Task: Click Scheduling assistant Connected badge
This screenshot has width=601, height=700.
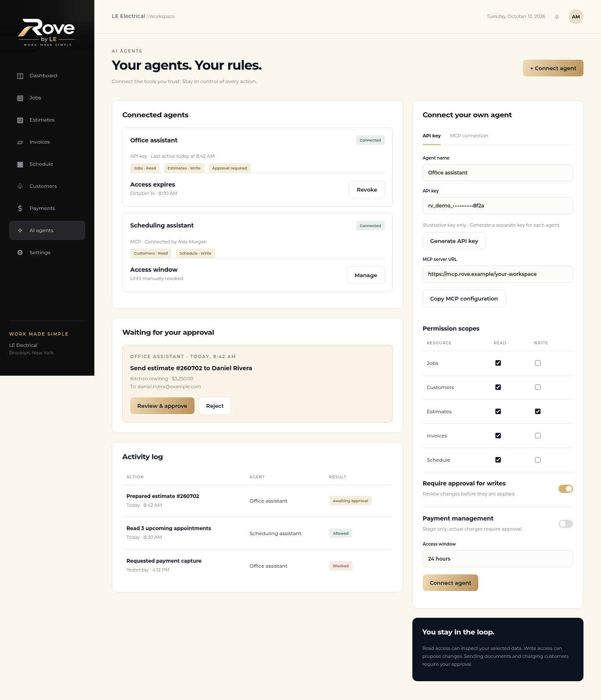Action: point(370,226)
